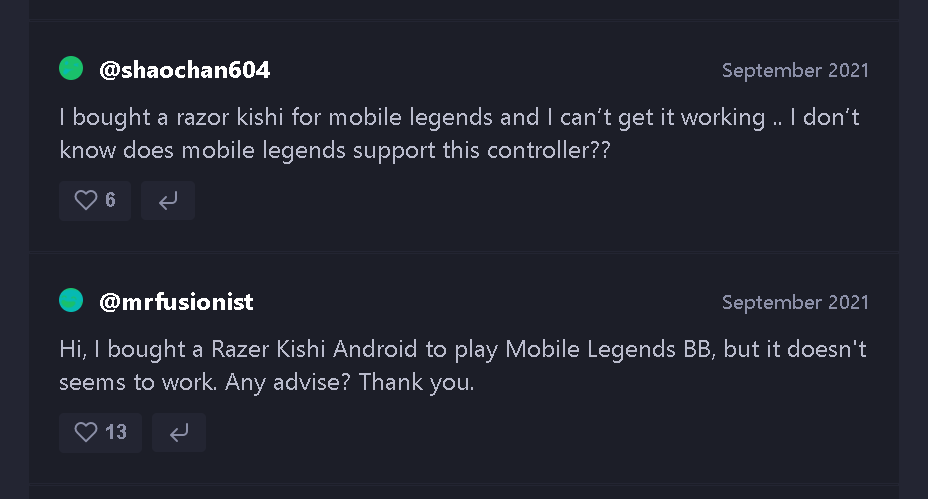Open the September 2021 timestamp on mrfusionist's post
Screen dimensions: 928x499
pos(795,302)
